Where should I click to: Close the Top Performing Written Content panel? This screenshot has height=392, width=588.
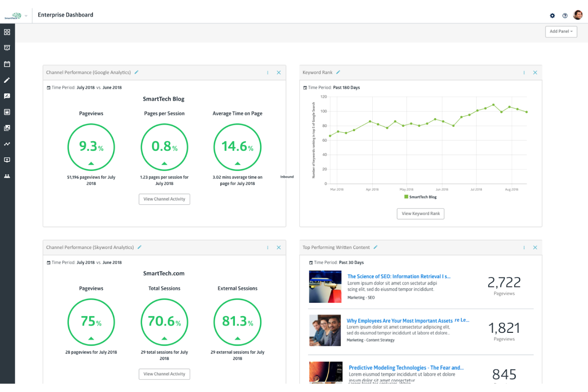click(x=535, y=247)
